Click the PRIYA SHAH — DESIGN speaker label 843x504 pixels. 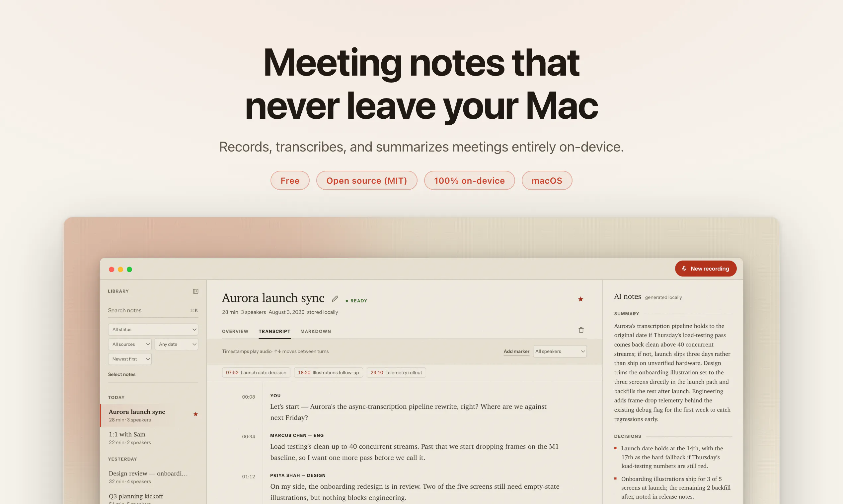tap(298, 475)
